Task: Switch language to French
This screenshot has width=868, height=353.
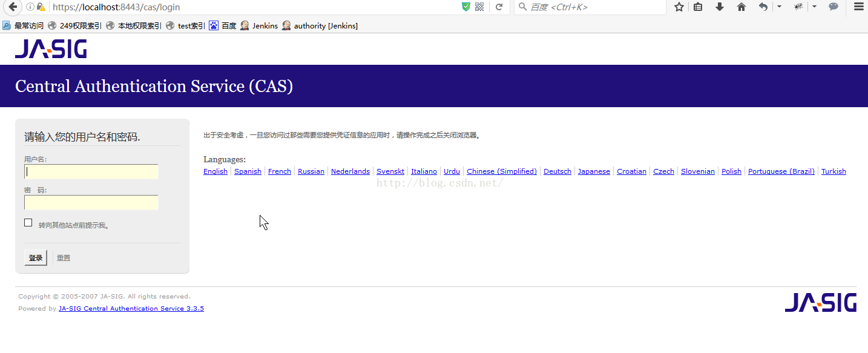Action: [x=280, y=171]
